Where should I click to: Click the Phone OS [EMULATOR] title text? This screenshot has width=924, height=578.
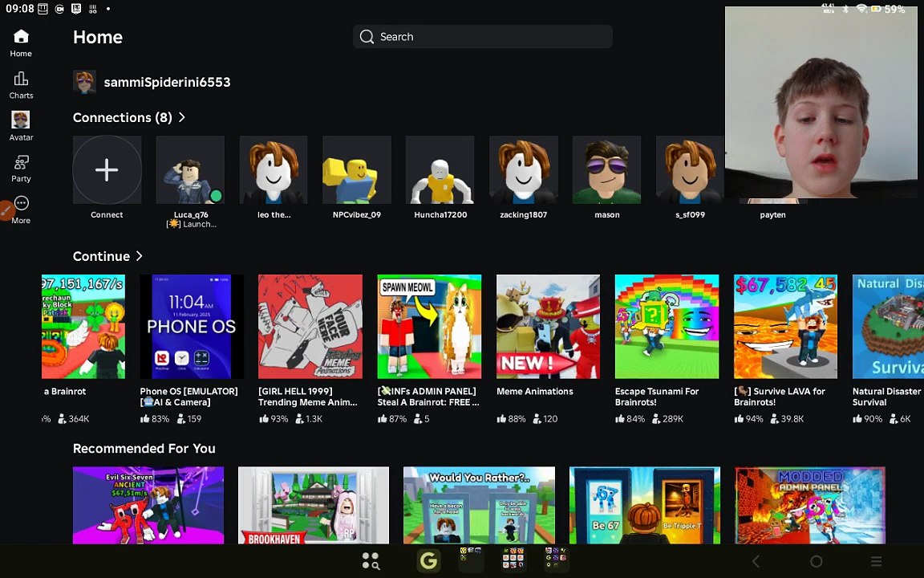coord(188,397)
